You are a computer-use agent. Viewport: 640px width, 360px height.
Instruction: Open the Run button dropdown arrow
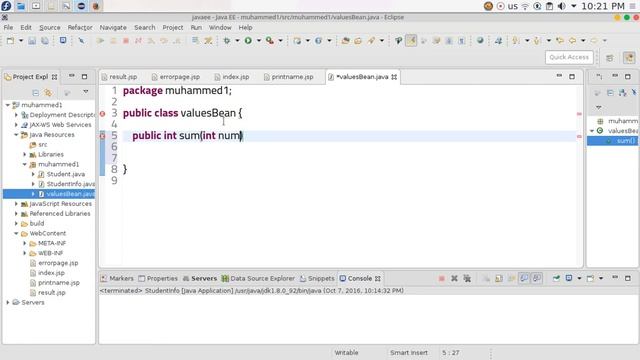(x=258, y=40)
